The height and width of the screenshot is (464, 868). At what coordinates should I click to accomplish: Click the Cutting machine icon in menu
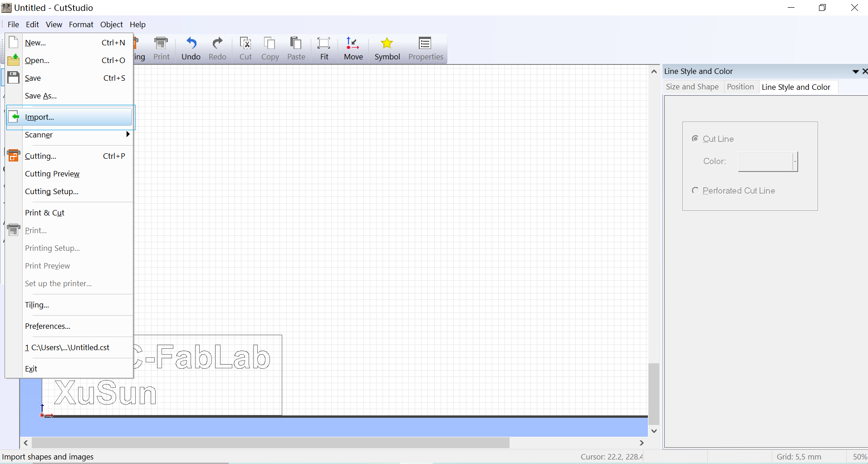[14, 156]
